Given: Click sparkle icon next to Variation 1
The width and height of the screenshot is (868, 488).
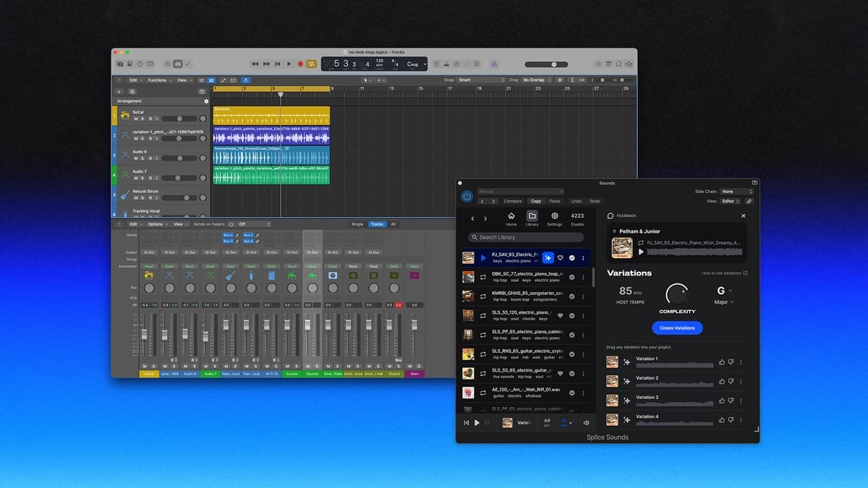Looking at the screenshot, I should point(626,361).
